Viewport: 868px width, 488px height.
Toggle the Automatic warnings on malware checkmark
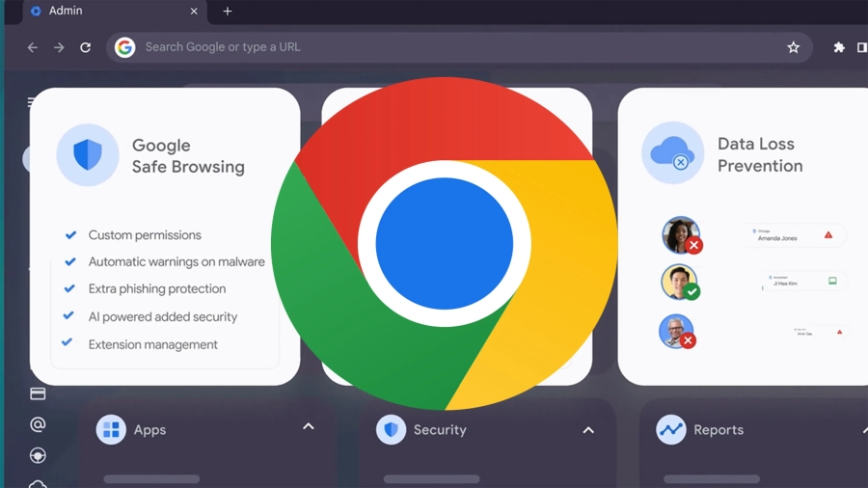[x=69, y=261]
